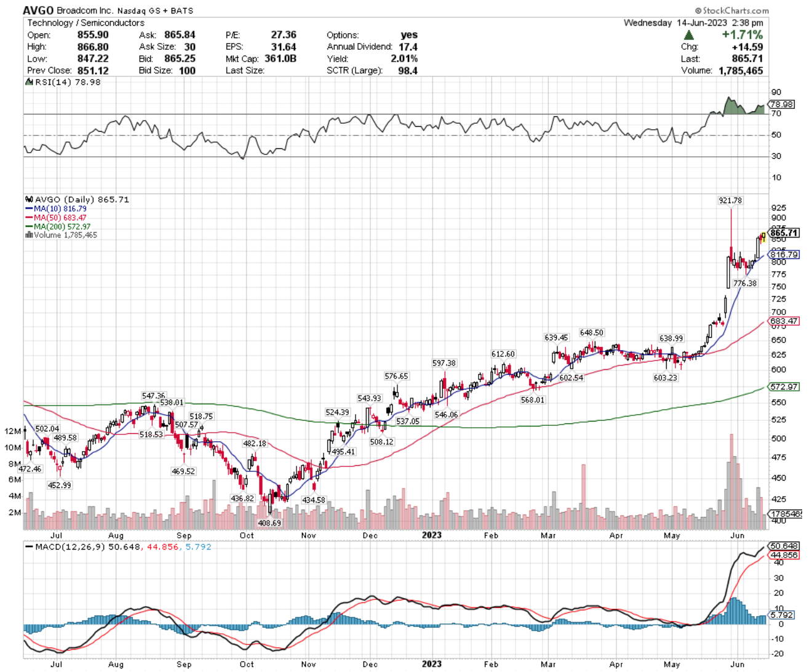The height and width of the screenshot is (672, 812).
Task: Click the MACD(12,26,9) panel title
Action: coord(70,546)
